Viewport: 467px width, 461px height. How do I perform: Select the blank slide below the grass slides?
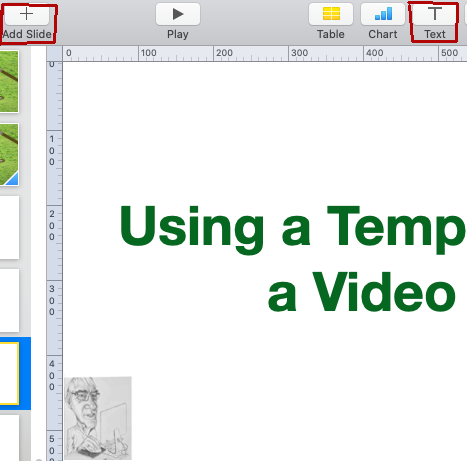tap(9, 227)
